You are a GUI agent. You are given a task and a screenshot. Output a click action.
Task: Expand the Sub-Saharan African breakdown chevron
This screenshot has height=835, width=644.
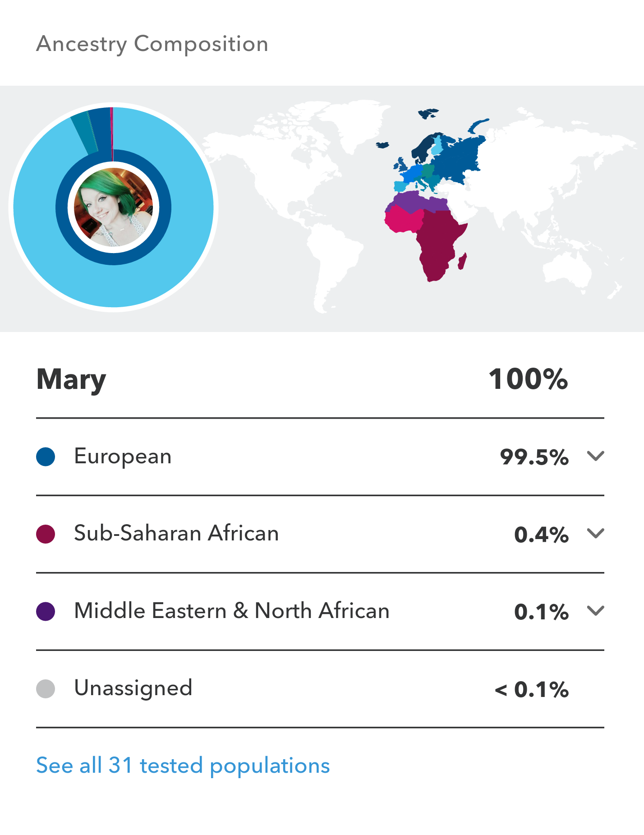[x=595, y=534]
